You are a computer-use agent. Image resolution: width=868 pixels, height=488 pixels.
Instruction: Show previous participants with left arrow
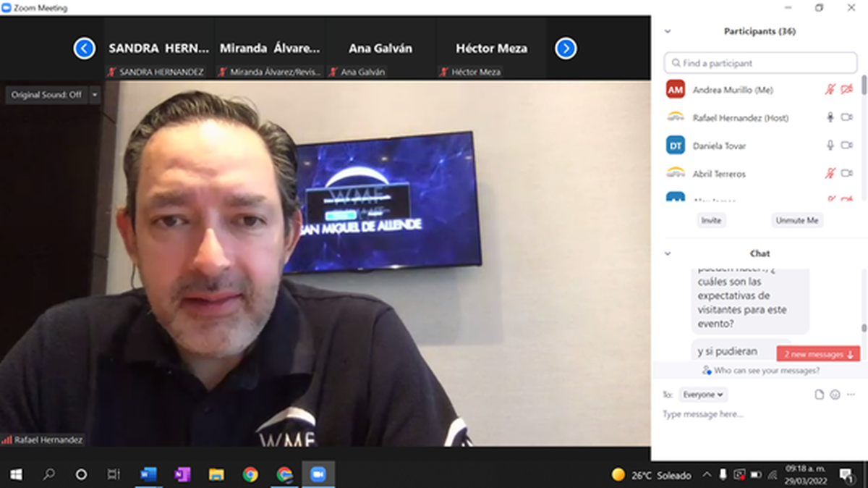pyautogui.click(x=85, y=49)
